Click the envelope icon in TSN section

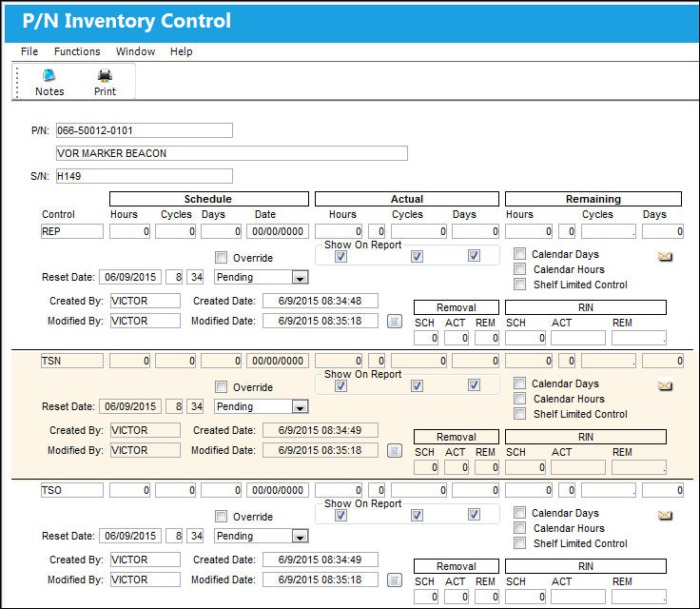tap(665, 385)
